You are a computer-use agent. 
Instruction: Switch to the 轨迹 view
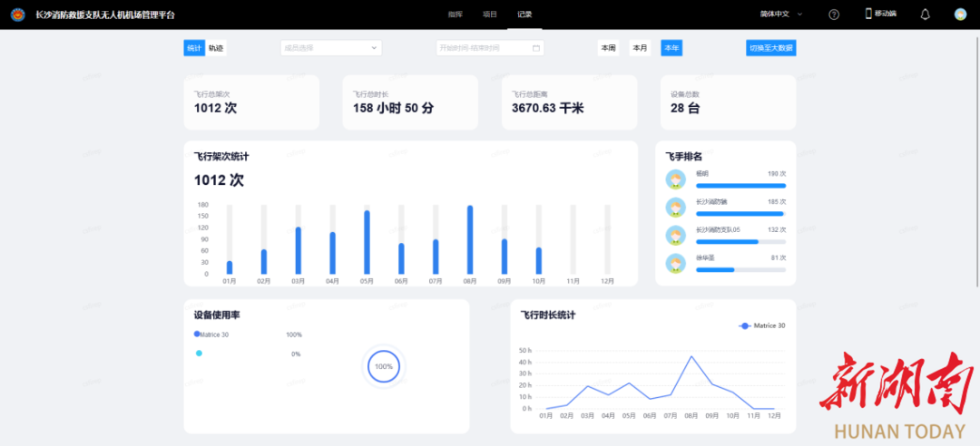[216, 48]
